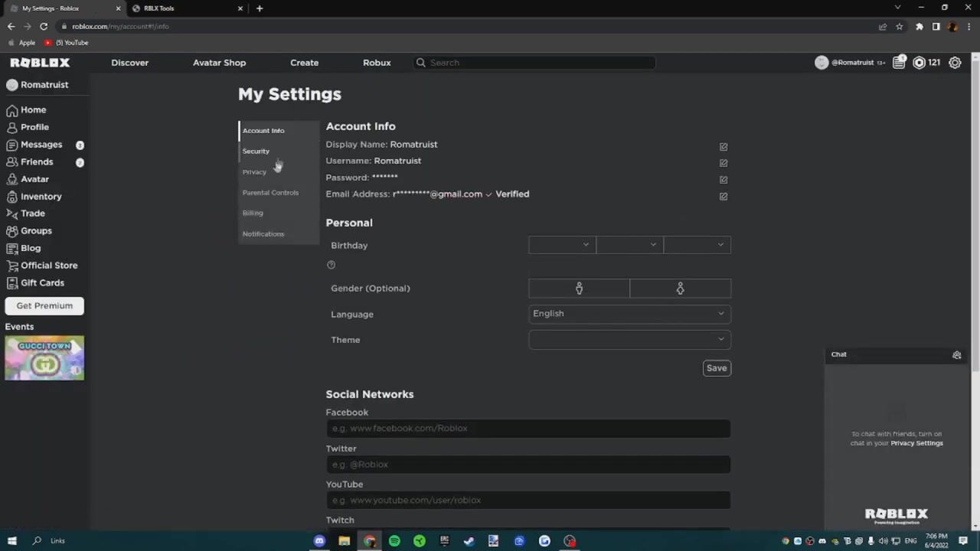Click the birthday help question mark icon
Viewport: 980px width, 551px height.
[331, 265]
